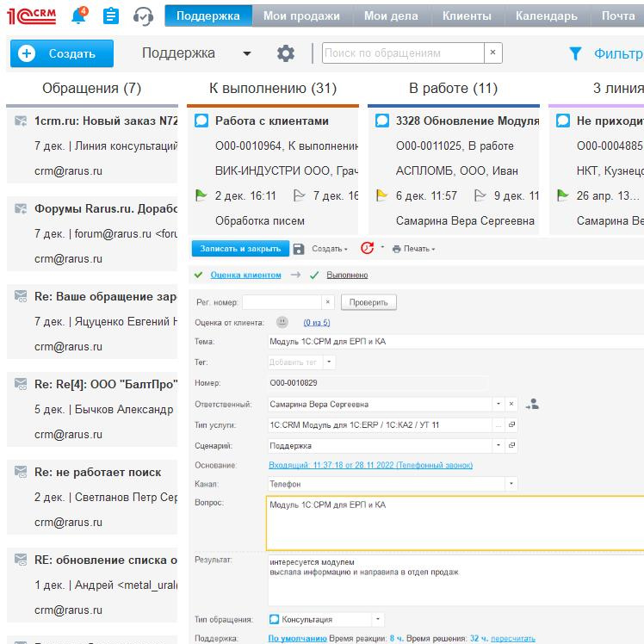Open the Клиенты tab
This screenshot has height=644, width=644.
pyautogui.click(x=467, y=15)
